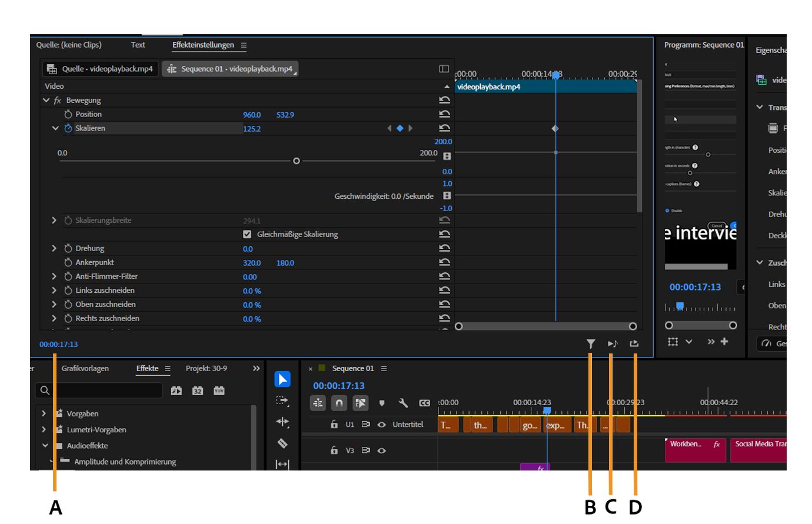Click the Position X value 960.0
This screenshot has width=812, height=524.
(252, 115)
